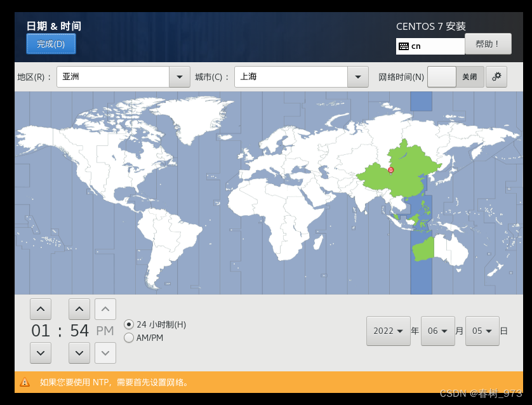Increase the hour with up arrow
The image size is (532, 405).
[x=41, y=309]
